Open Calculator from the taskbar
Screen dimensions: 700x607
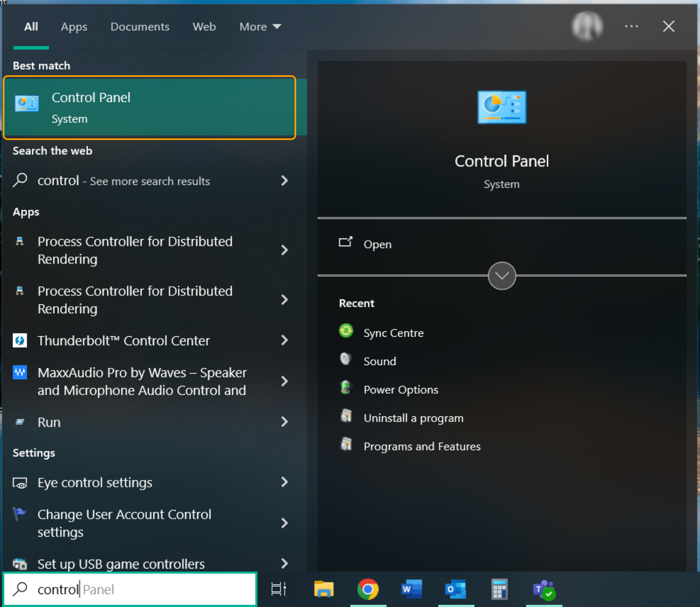coord(499,589)
